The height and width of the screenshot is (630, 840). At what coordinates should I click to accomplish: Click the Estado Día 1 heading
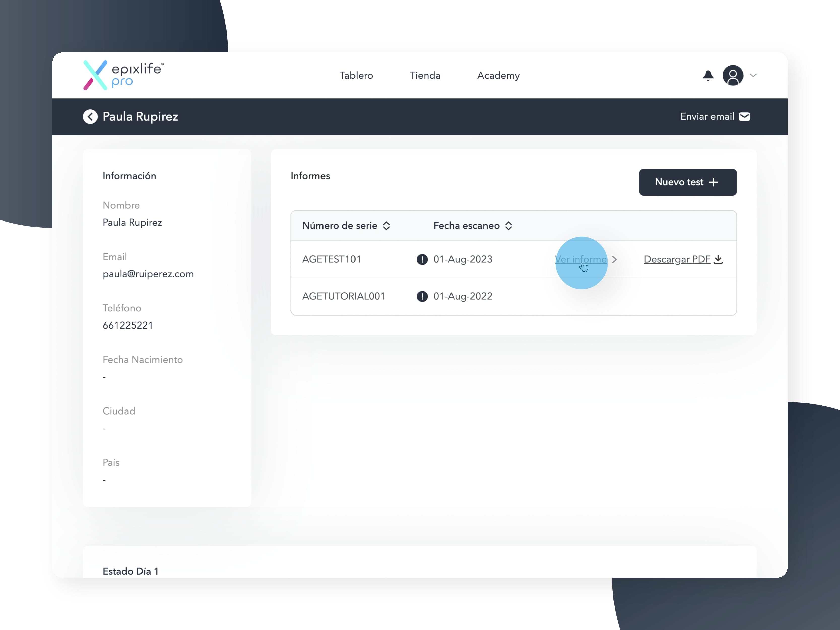[x=130, y=571]
